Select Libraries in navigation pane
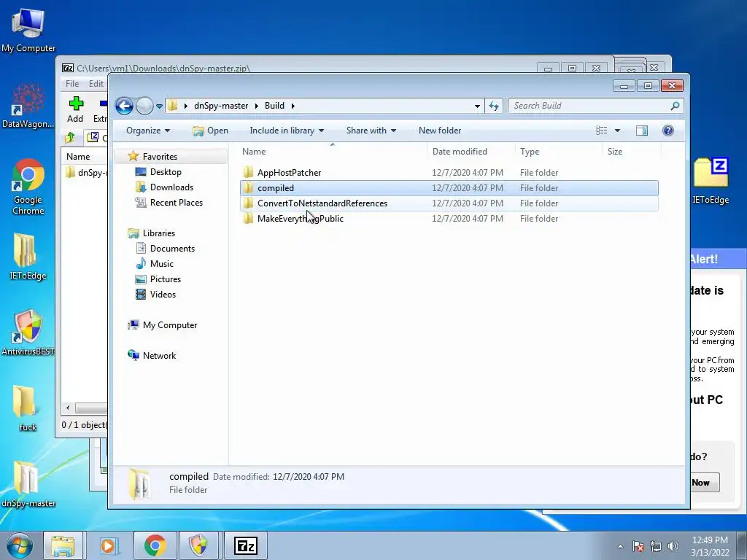This screenshot has width=747, height=560. [x=158, y=233]
